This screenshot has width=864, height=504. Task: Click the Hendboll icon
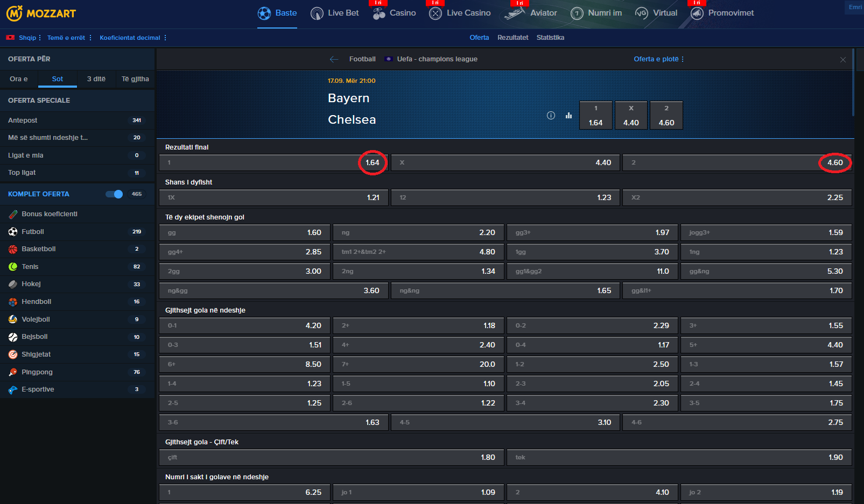[13, 302]
